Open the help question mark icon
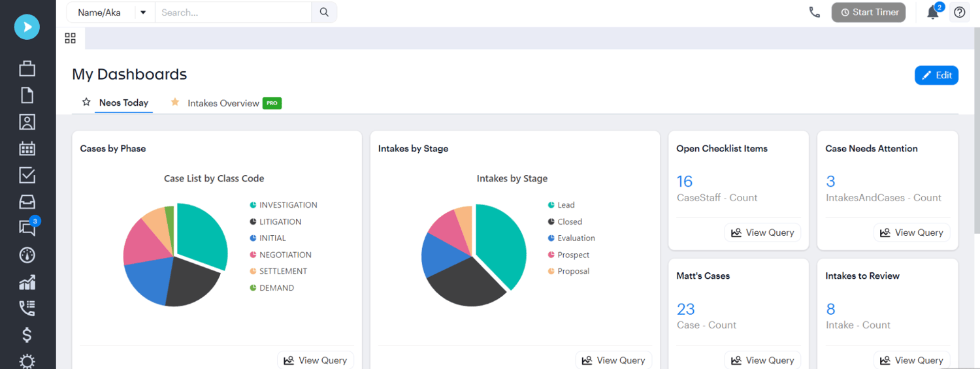The height and width of the screenshot is (369, 980). point(959,12)
